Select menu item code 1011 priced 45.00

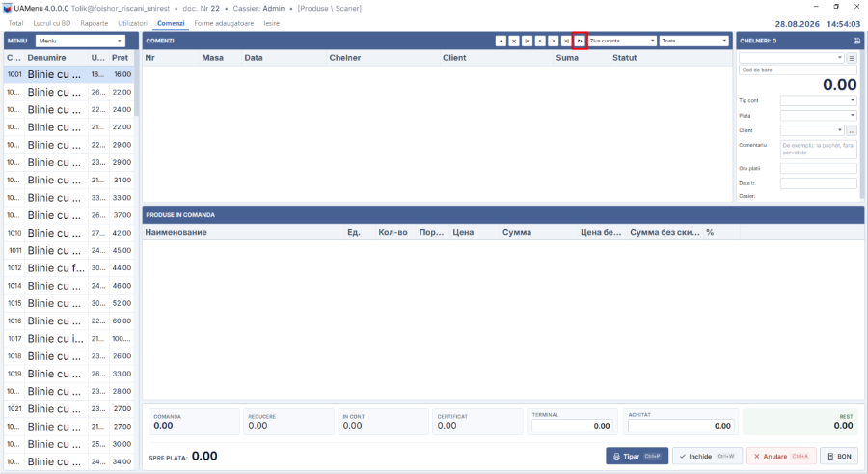[x=69, y=251]
